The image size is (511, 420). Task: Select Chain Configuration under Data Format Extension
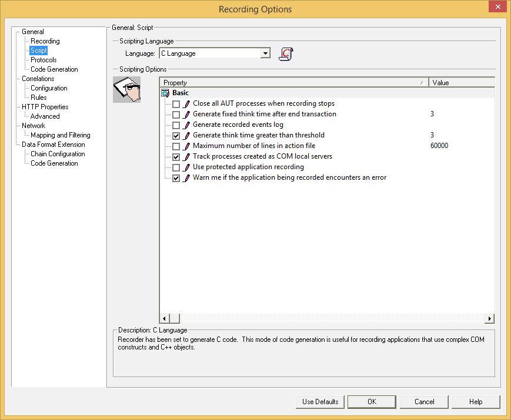tap(57, 153)
